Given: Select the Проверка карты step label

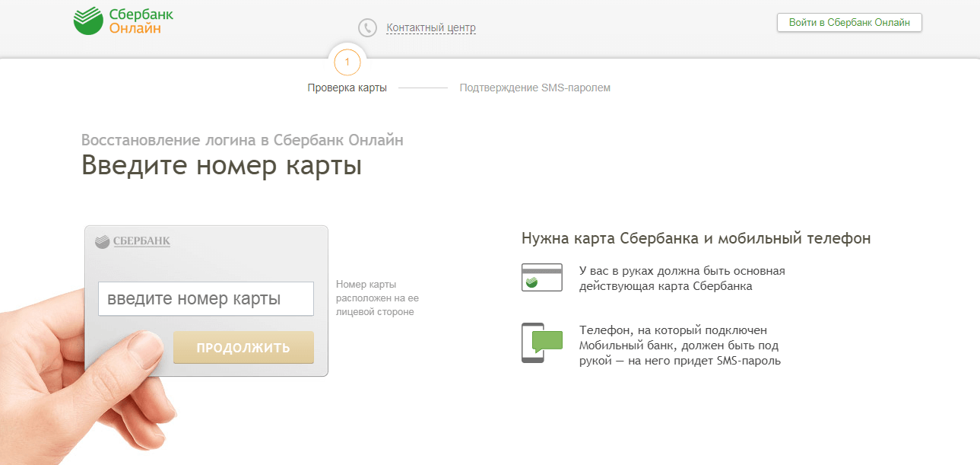Looking at the screenshot, I should coord(347,88).
